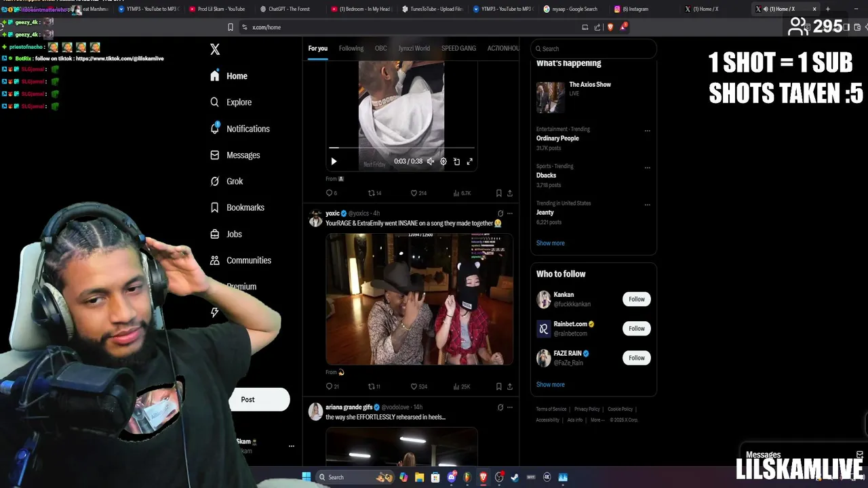Open more options on yoxic post

pyautogui.click(x=510, y=213)
